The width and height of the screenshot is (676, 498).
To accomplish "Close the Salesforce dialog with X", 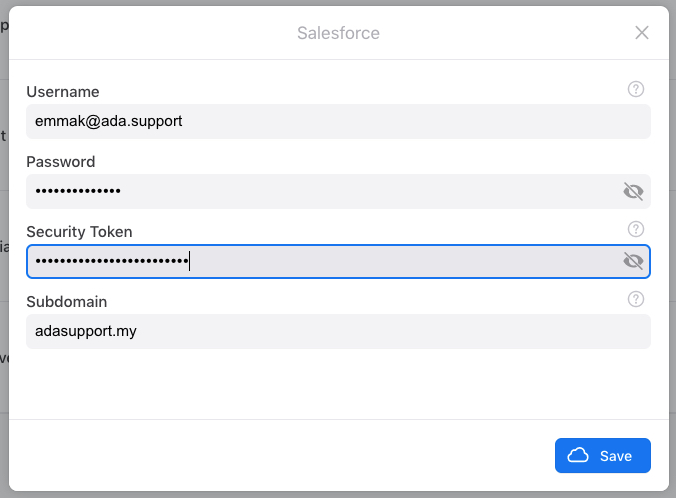I will click(642, 33).
